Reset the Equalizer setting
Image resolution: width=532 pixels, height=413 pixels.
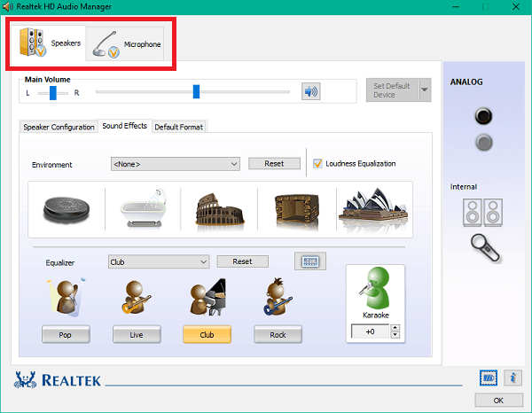click(x=242, y=261)
